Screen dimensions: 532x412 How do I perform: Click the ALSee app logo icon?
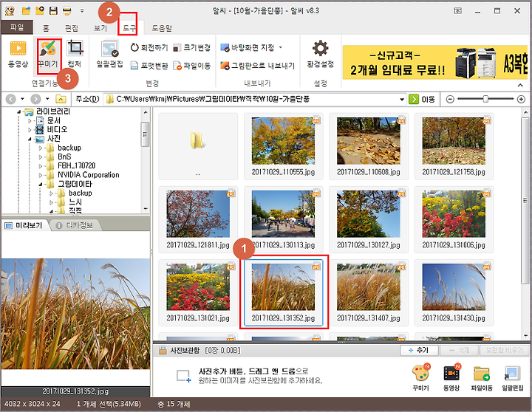click(10, 11)
